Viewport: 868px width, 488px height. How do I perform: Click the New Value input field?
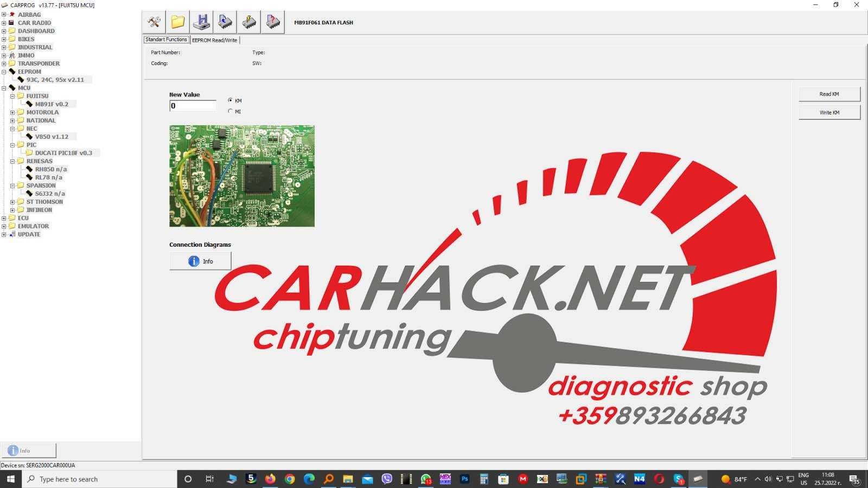point(193,106)
